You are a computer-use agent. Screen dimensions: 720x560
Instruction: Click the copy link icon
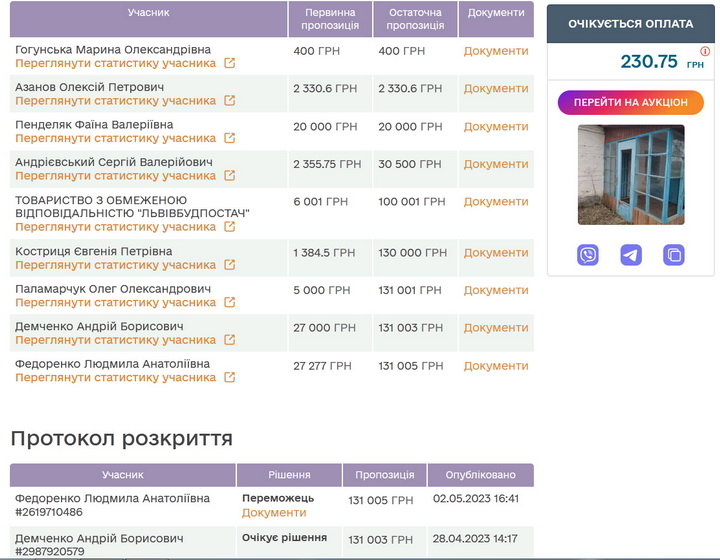click(674, 255)
